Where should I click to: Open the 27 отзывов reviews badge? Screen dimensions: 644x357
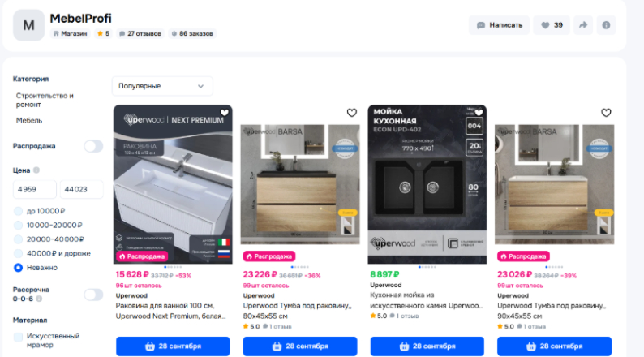(x=140, y=34)
